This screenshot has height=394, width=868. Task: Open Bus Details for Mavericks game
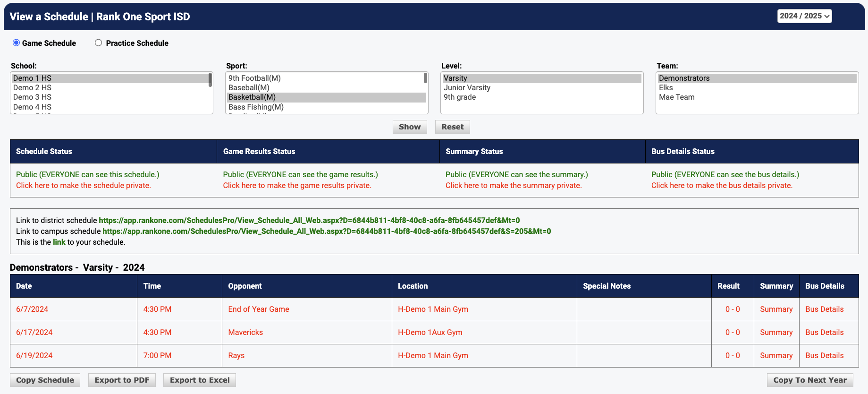[x=825, y=332]
